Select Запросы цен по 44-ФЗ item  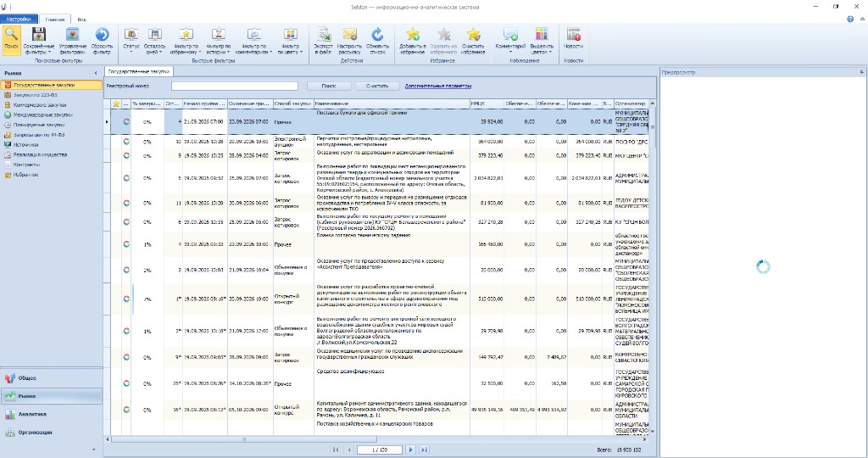(39, 135)
